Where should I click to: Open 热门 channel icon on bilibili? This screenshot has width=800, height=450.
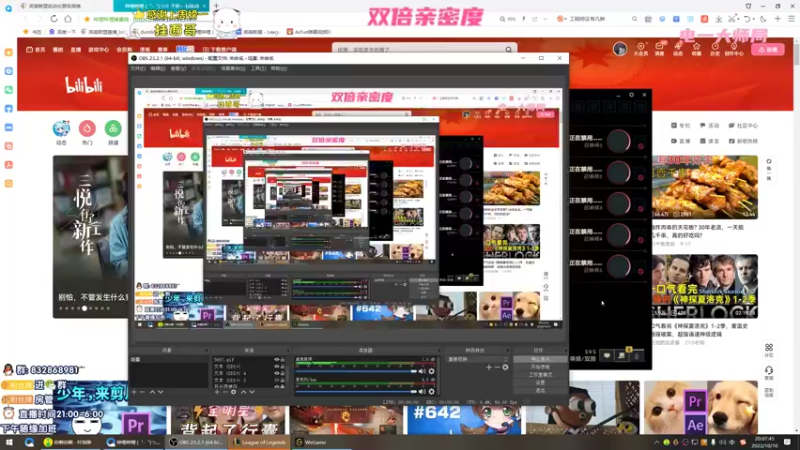pyautogui.click(x=87, y=133)
